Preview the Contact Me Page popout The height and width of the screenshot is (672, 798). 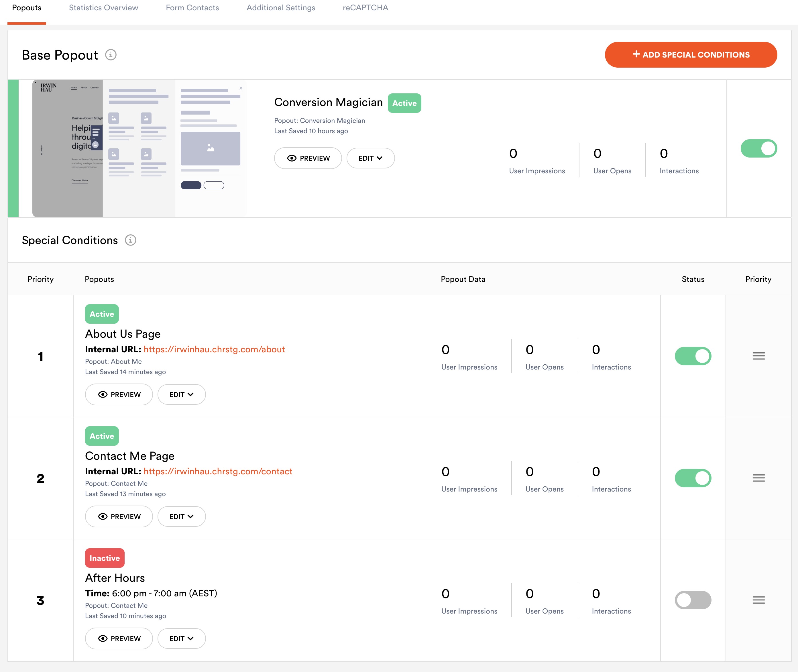(x=119, y=516)
